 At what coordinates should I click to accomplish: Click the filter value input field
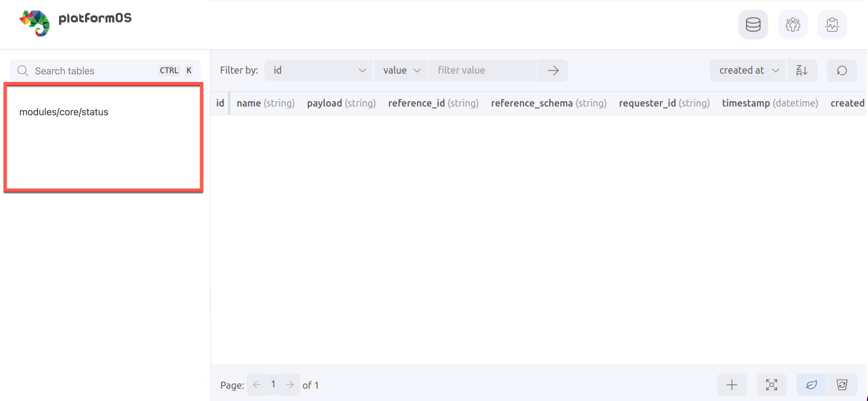pyautogui.click(x=483, y=70)
